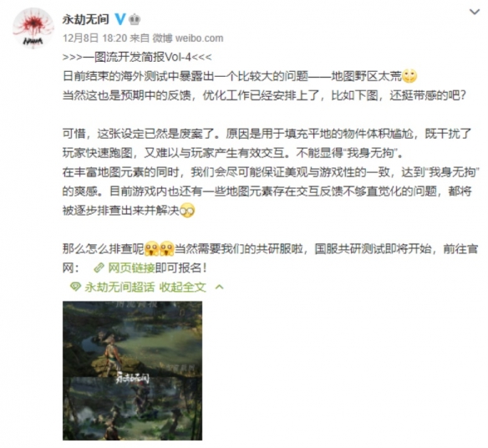488x448 pixels.
Task: Click the 微博 weibo.com source link
Action: tap(188, 38)
